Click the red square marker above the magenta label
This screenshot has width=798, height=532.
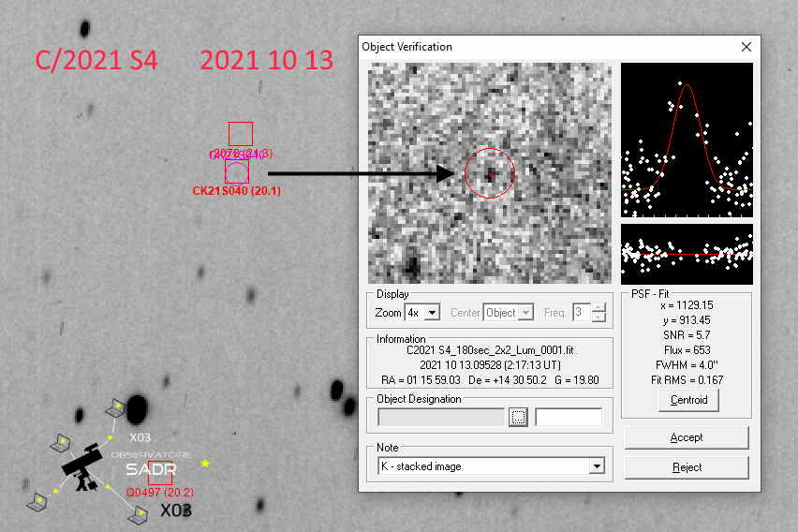[240, 134]
